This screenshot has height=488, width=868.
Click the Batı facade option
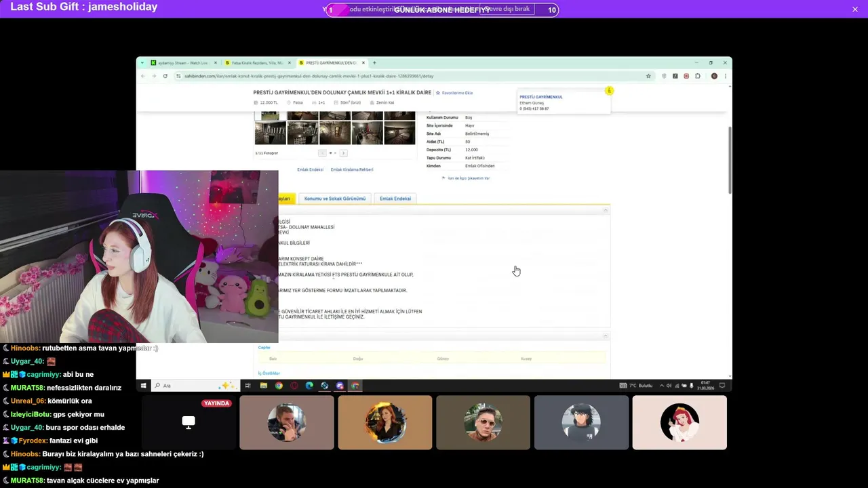point(273,359)
